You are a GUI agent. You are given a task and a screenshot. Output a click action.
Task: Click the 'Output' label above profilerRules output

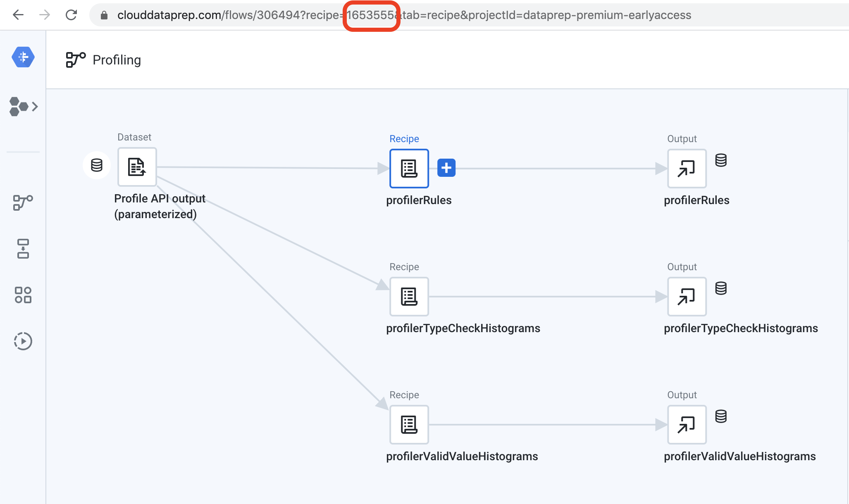pos(682,139)
